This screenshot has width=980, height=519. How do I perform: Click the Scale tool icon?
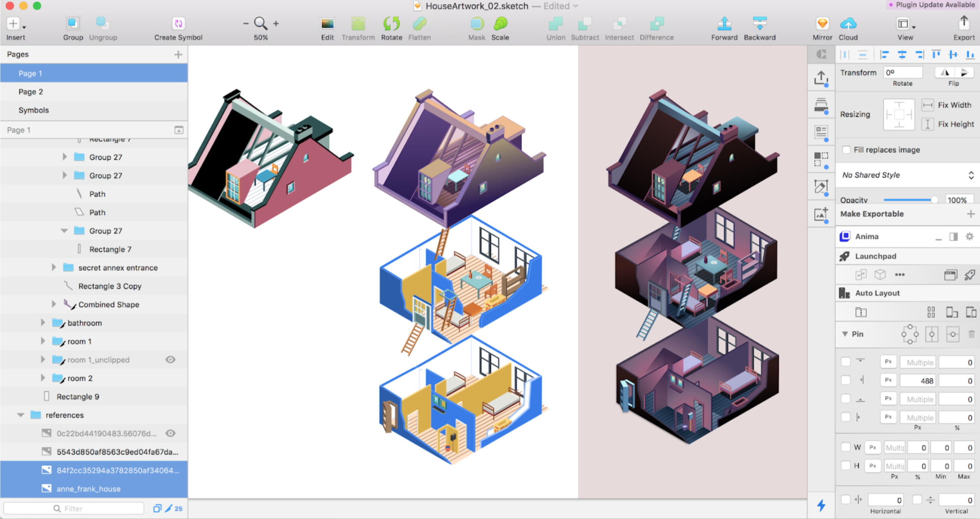[x=500, y=24]
